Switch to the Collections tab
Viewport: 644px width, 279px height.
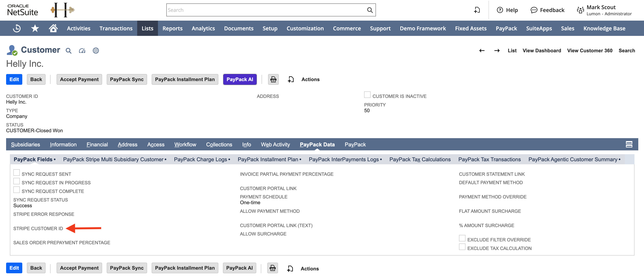(219, 144)
